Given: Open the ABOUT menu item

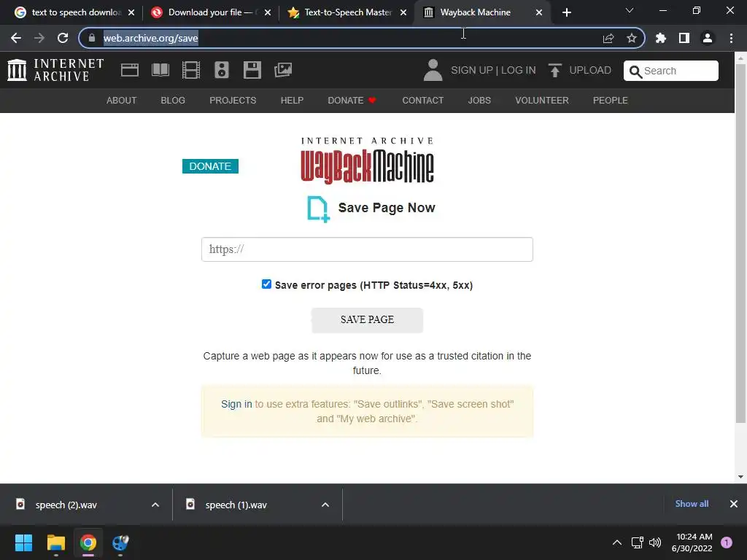Looking at the screenshot, I should [x=122, y=101].
